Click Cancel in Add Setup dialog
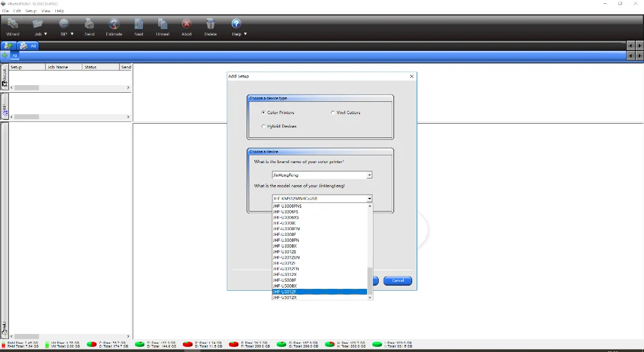 (x=397, y=280)
